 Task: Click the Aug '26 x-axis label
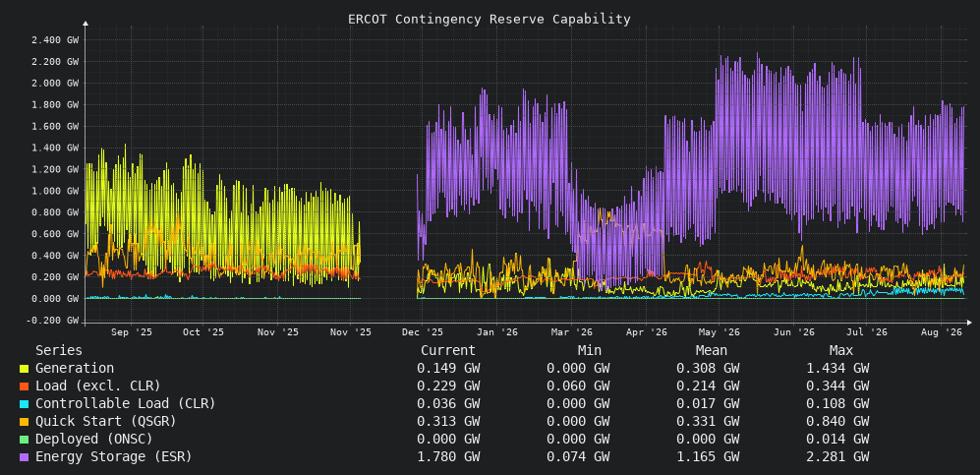942,332
